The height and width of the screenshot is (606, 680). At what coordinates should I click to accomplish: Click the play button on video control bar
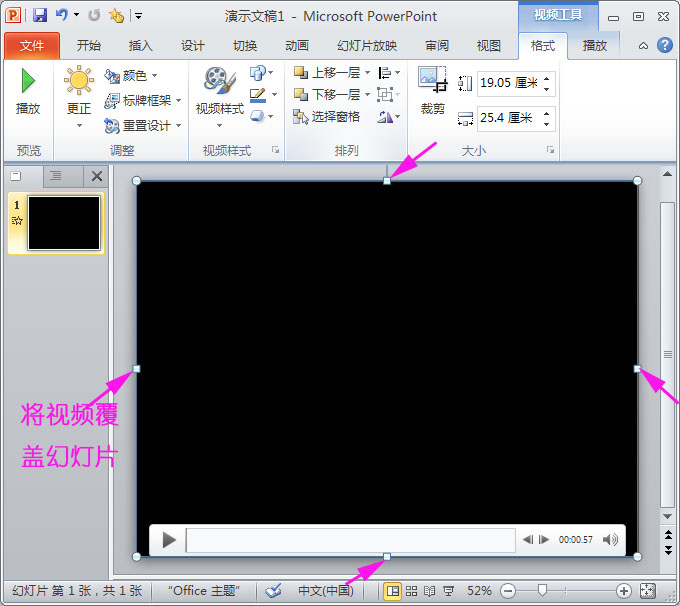(169, 540)
